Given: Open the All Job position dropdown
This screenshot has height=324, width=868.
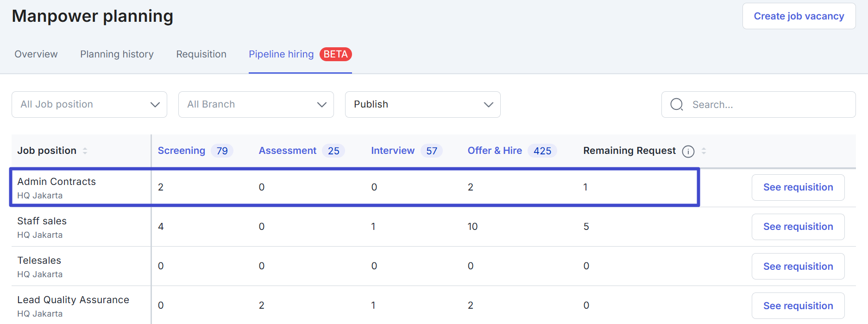Looking at the screenshot, I should click(89, 104).
